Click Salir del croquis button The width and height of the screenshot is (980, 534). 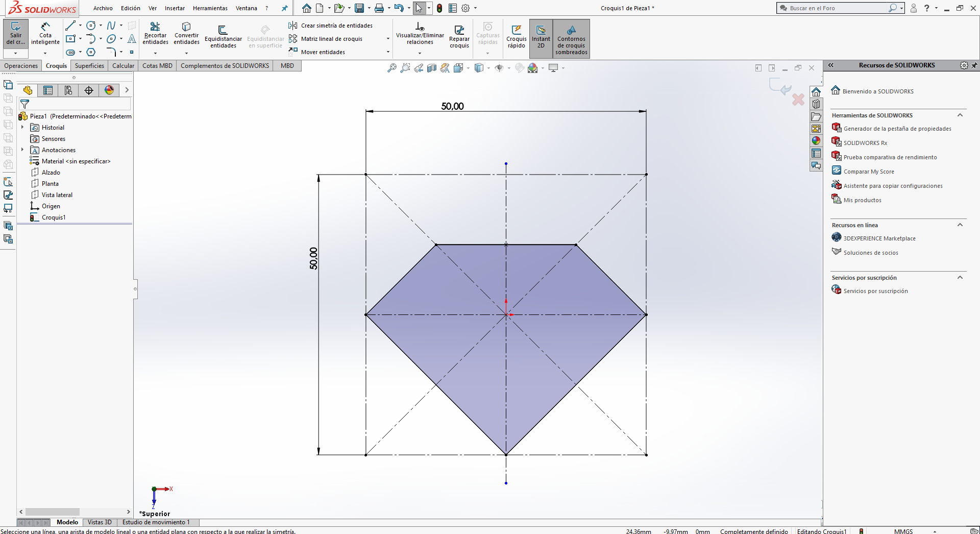point(16,33)
